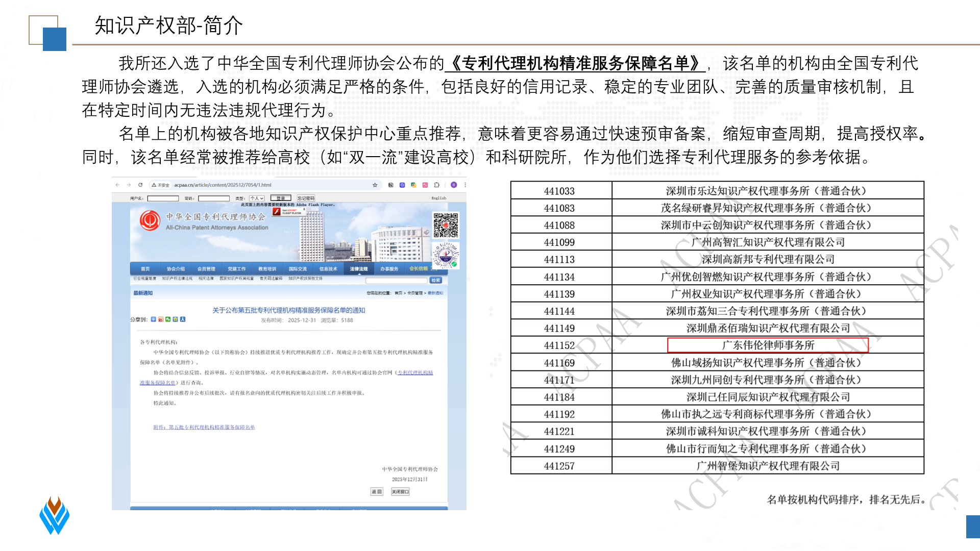Viewport: 980px width, 551px height.
Task: Click the table cell 广东伟伦律师事务所
Action: click(768, 345)
